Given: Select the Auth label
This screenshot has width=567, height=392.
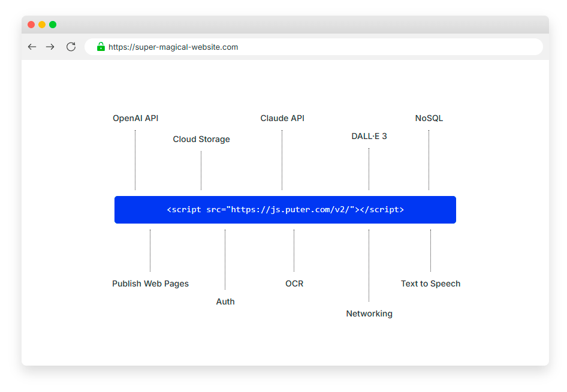Looking at the screenshot, I should 225,301.
